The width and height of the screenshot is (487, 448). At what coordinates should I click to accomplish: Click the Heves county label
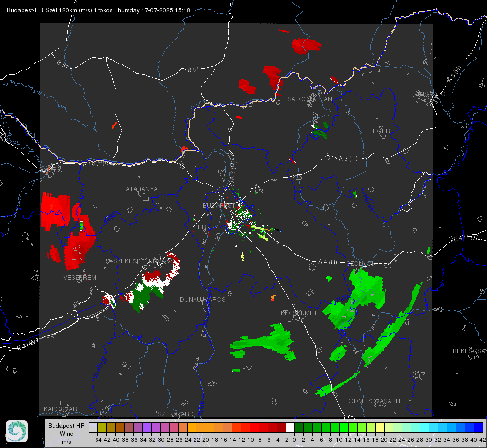pyautogui.click(x=368, y=202)
